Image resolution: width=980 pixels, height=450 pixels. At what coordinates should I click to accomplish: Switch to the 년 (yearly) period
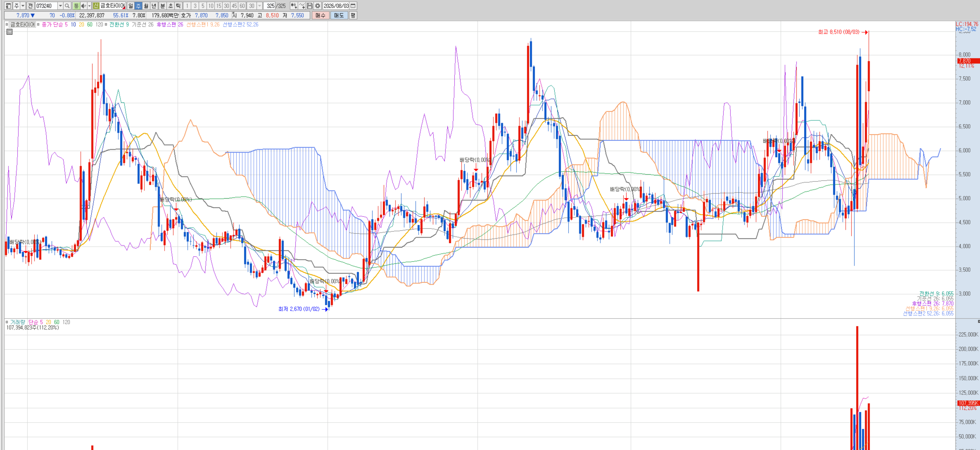click(154, 6)
